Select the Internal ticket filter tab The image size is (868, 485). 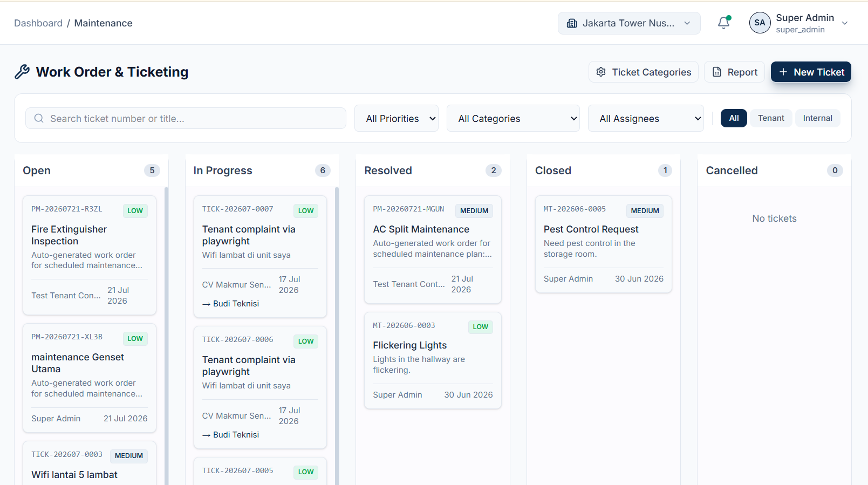pyautogui.click(x=817, y=118)
